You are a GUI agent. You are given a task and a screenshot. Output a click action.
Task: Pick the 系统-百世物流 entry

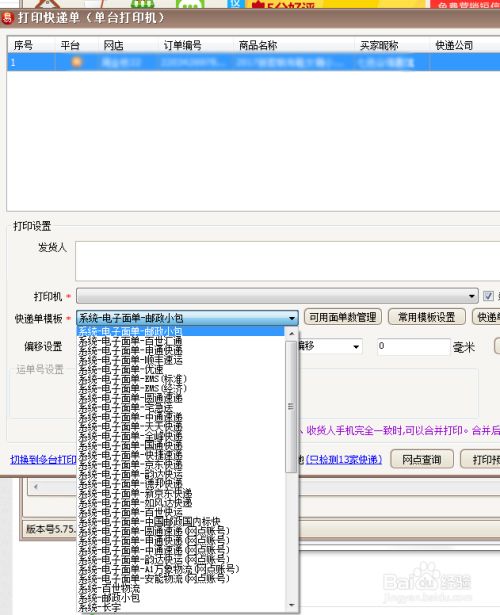[180, 589]
